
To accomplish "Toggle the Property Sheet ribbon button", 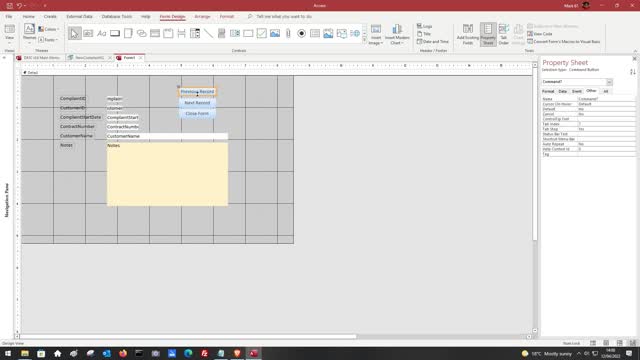I will coord(488,34).
